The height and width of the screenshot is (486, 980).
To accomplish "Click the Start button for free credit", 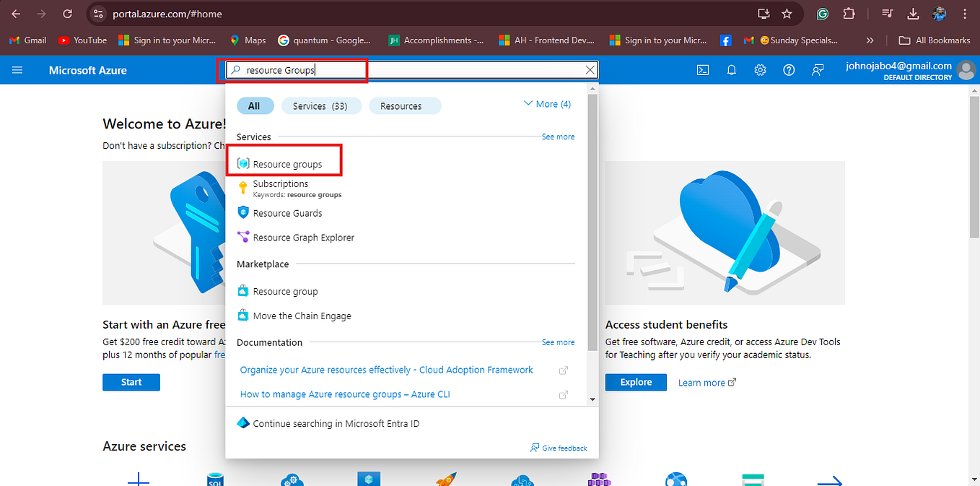I will point(131,382).
